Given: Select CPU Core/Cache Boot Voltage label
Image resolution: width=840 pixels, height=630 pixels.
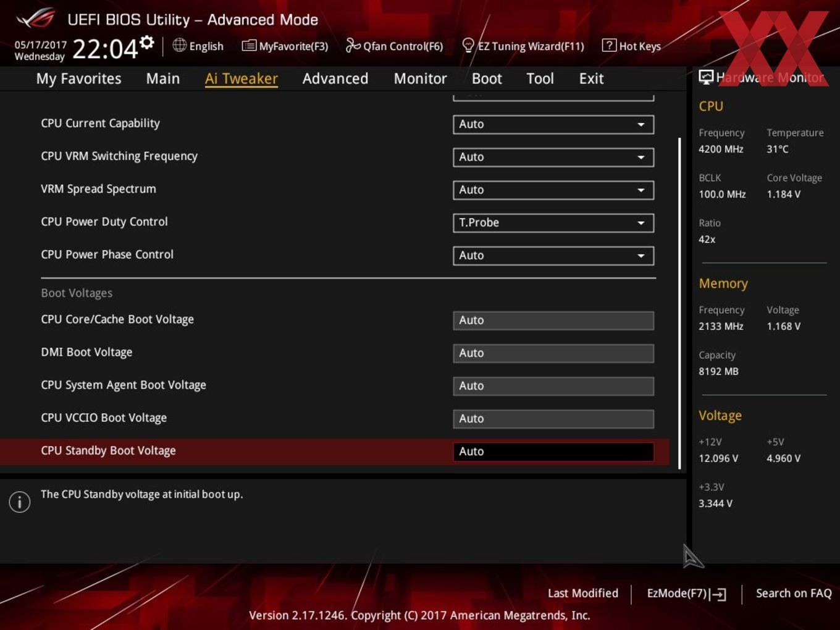Looking at the screenshot, I should [x=117, y=319].
